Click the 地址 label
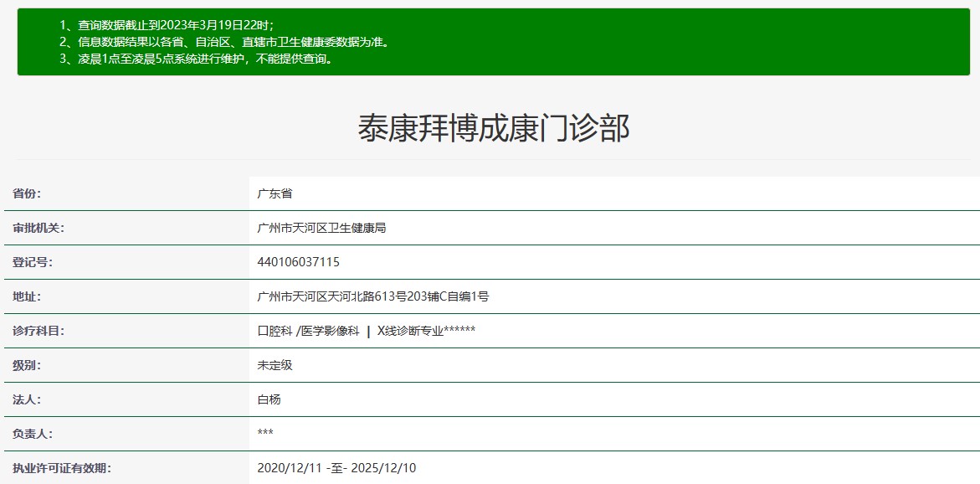This screenshot has width=980, height=484. coord(26,297)
